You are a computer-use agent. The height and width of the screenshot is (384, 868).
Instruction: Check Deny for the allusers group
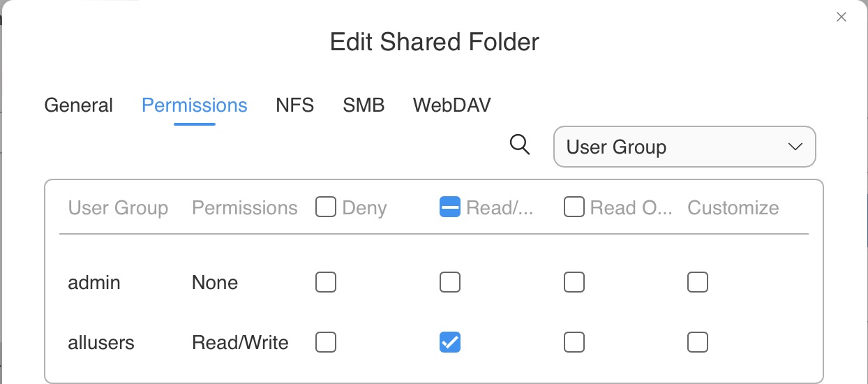tap(326, 342)
